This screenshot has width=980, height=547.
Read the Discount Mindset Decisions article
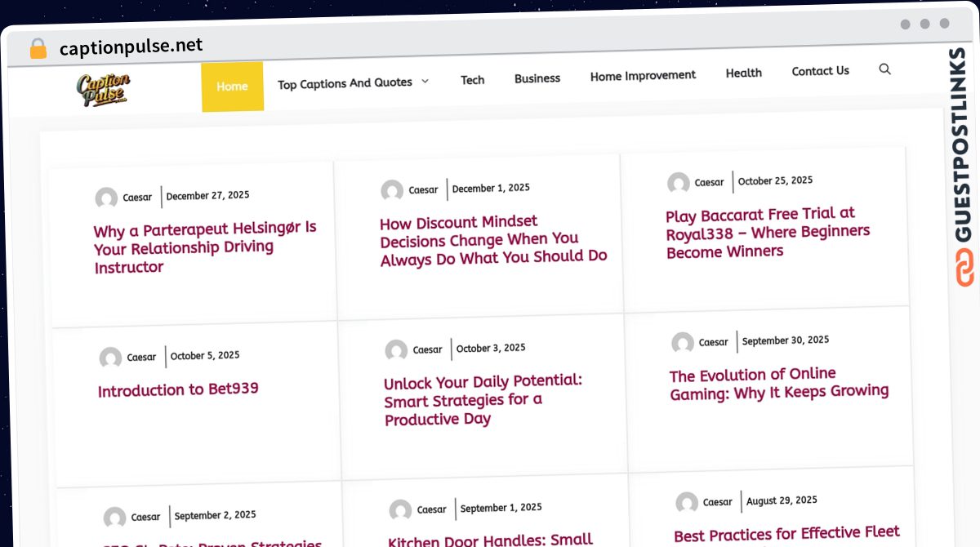(493, 240)
